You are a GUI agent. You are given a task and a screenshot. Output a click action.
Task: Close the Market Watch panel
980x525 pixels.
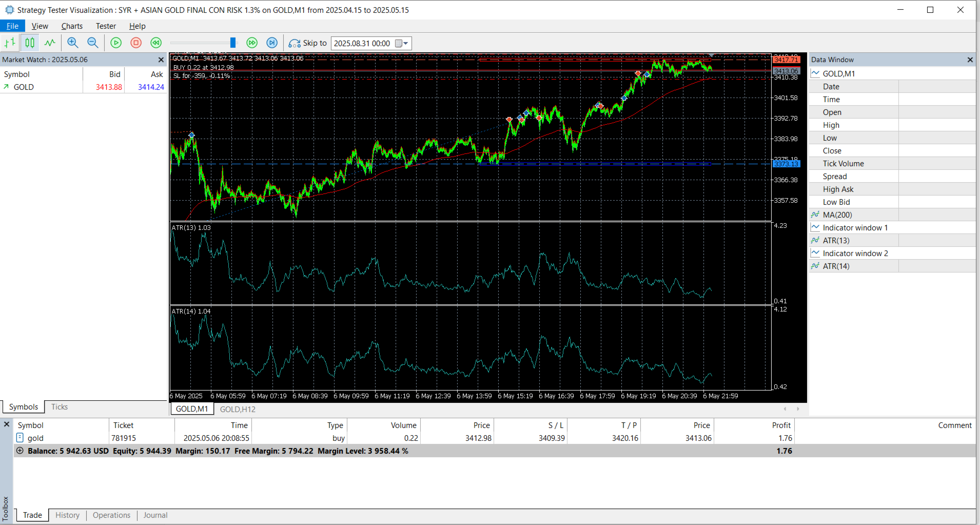(x=161, y=60)
